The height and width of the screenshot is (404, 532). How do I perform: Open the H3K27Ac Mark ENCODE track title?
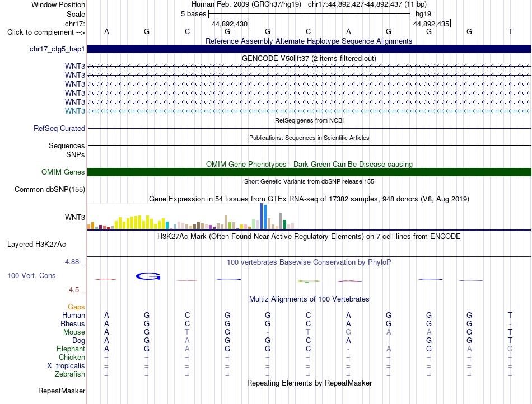(x=309, y=237)
